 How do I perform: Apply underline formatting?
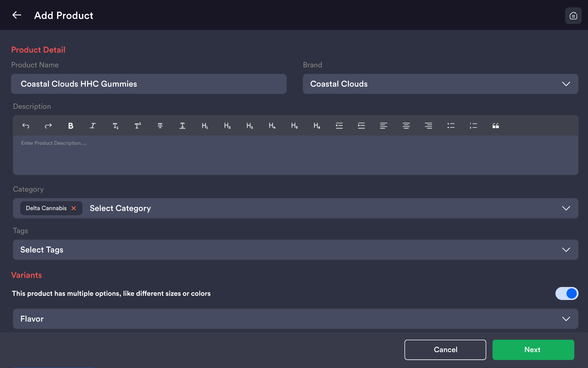(x=182, y=126)
